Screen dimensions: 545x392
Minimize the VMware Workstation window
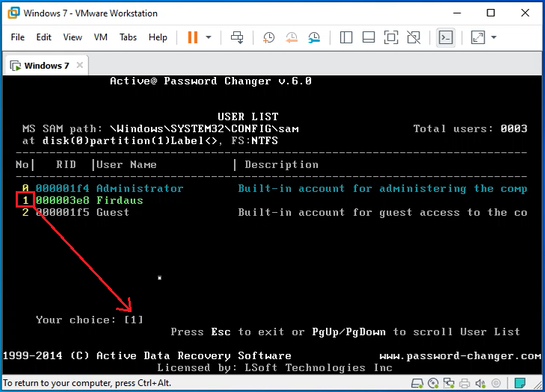click(457, 13)
